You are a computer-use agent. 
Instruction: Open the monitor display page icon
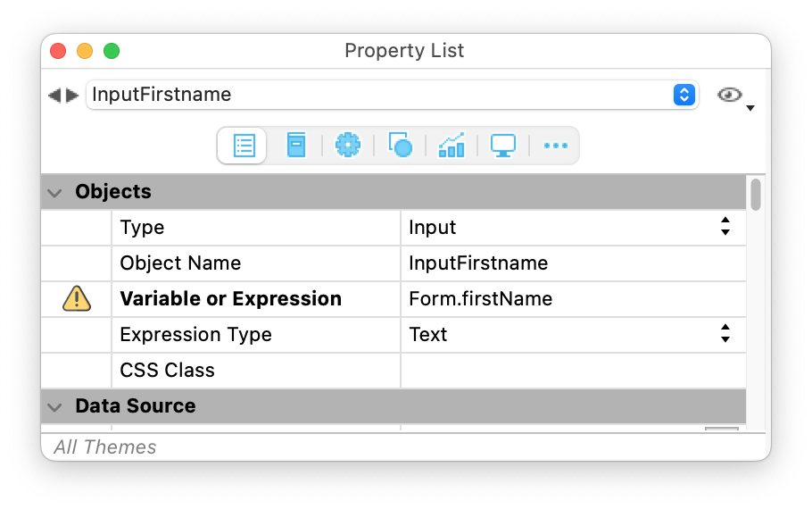tap(503, 146)
